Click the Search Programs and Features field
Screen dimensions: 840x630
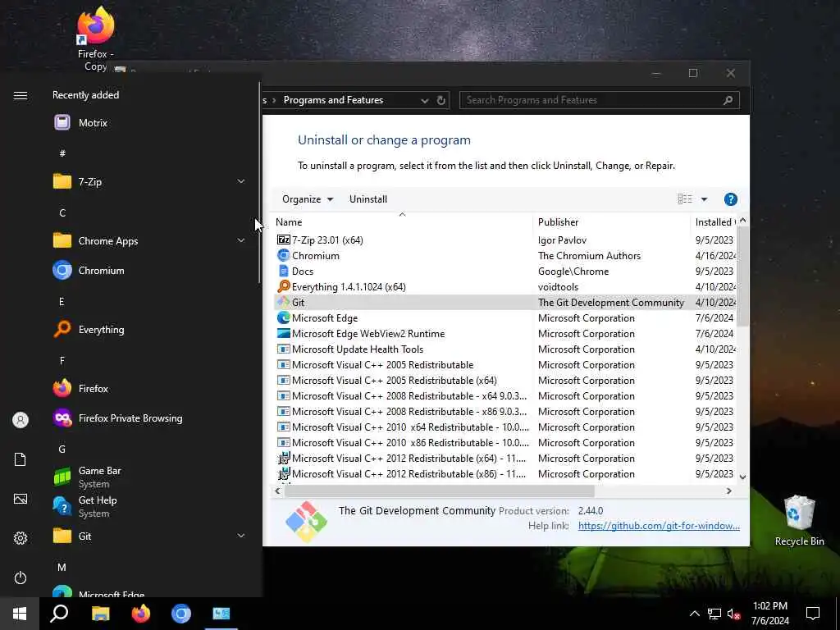coord(600,100)
